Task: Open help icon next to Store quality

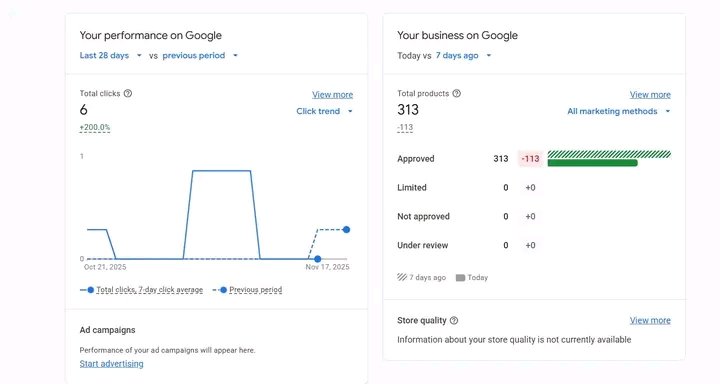Action: tap(454, 321)
